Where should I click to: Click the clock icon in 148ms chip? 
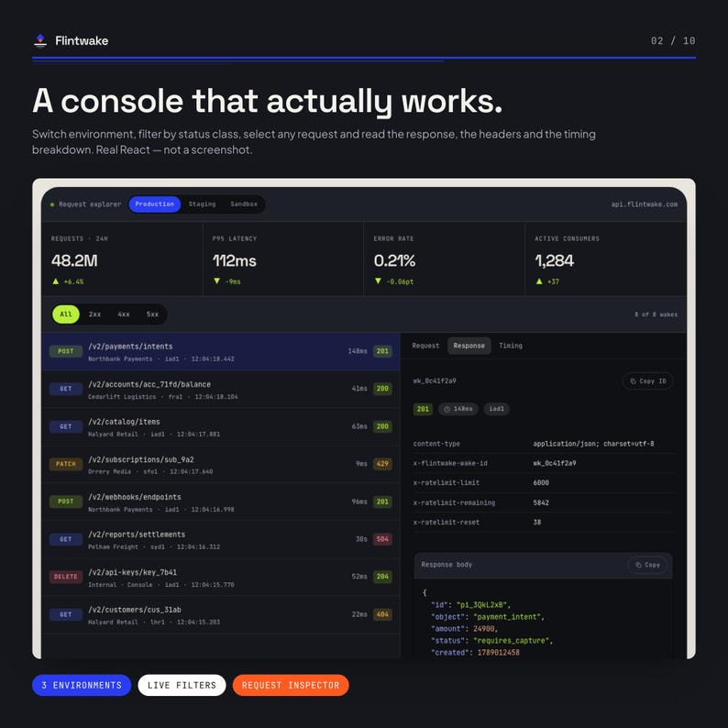447,409
